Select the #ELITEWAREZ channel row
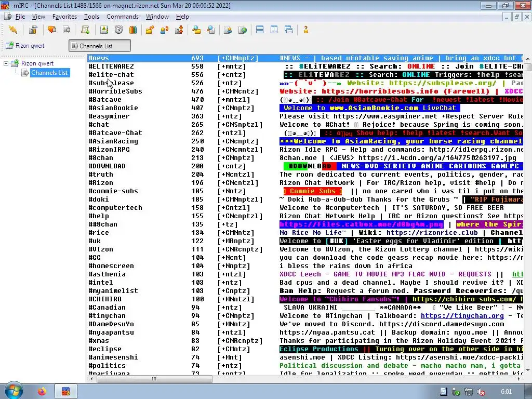This screenshot has height=399, width=532. pyautogui.click(x=305, y=66)
